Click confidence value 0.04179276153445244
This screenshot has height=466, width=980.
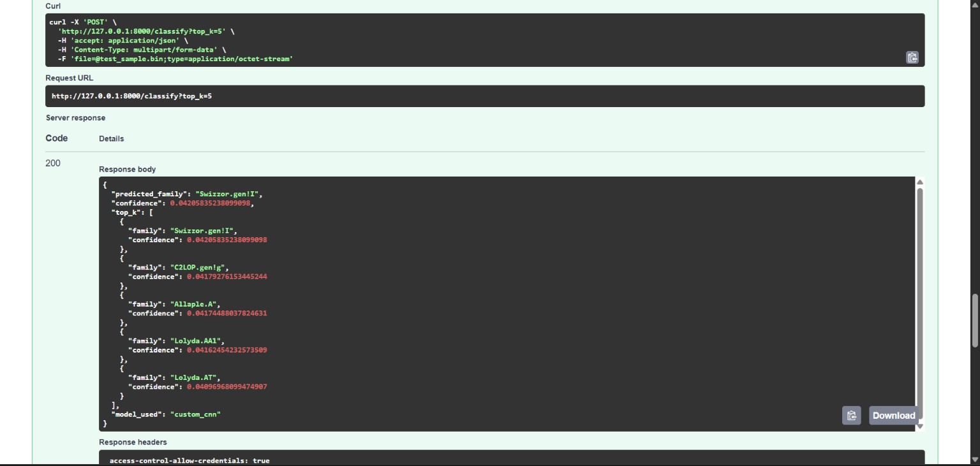(227, 277)
